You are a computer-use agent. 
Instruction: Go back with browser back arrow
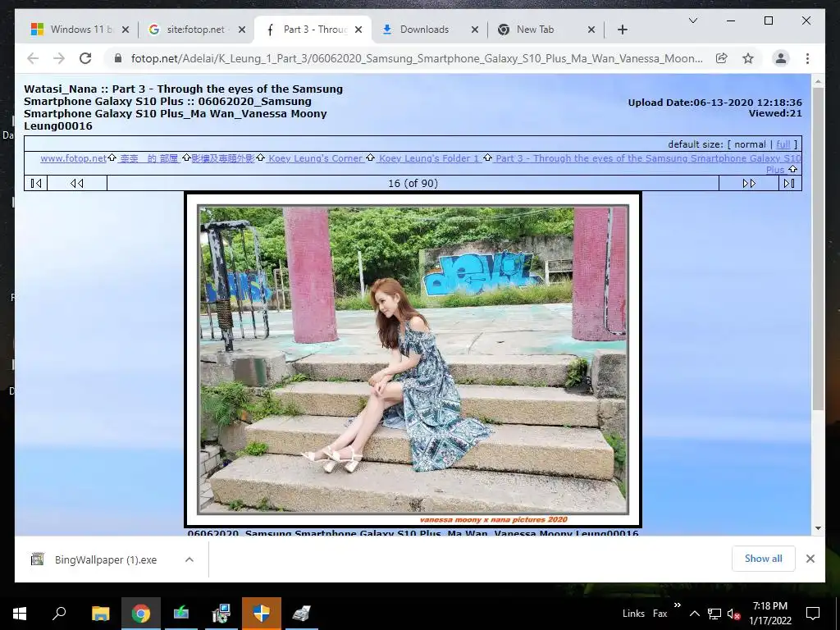33,58
